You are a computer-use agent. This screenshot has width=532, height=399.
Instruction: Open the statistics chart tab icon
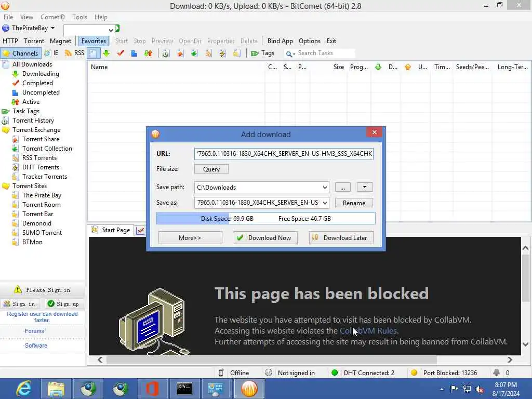140,231
